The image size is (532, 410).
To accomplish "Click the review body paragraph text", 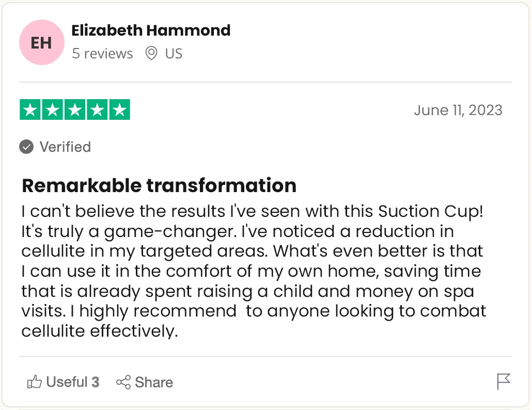I will coord(254,271).
